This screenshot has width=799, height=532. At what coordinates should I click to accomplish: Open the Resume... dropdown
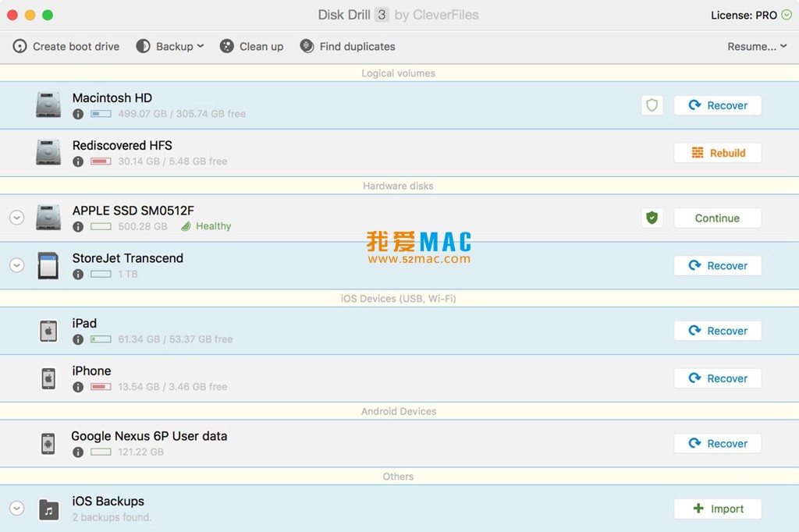coord(757,46)
